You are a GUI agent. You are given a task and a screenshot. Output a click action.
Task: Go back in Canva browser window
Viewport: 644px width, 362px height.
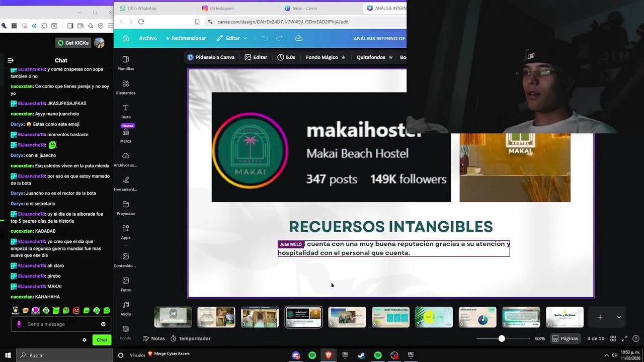[121, 22]
